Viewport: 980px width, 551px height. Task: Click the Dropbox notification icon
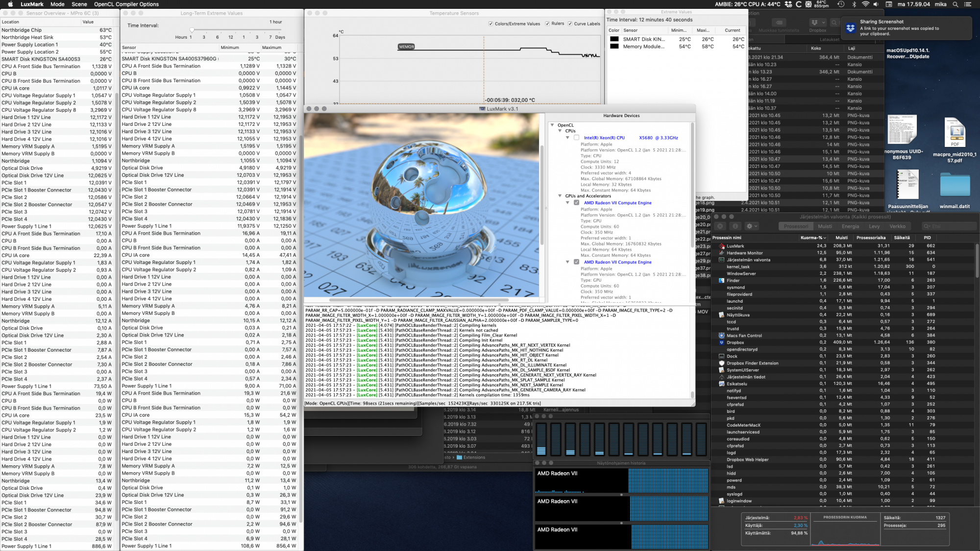click(x=851, y=28)
